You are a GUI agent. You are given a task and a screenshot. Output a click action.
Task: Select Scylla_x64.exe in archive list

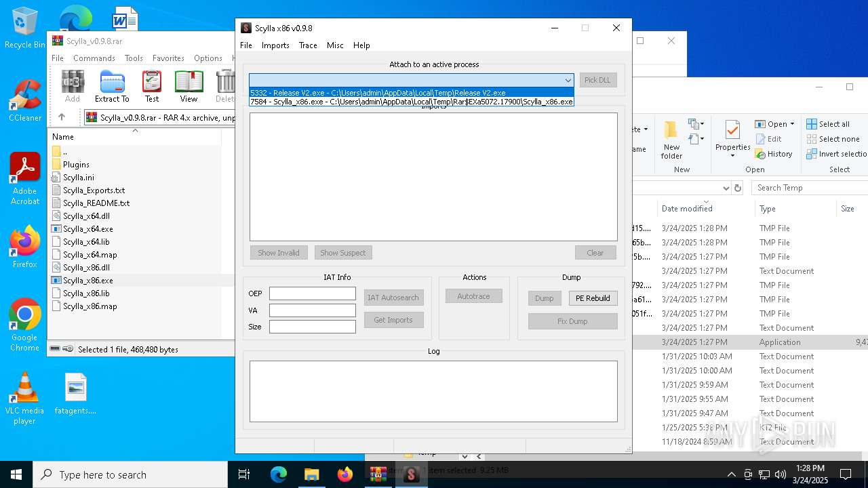point(88,229)
